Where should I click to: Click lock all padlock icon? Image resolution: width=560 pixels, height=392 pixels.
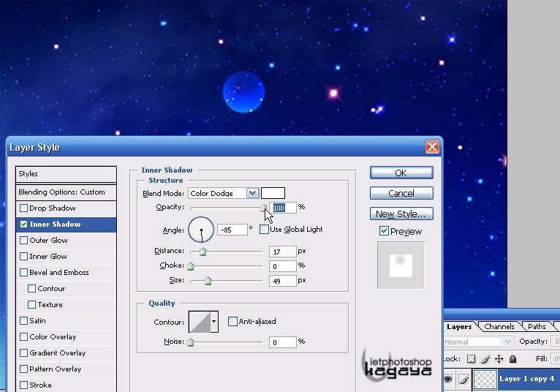click(x=513, y=359)
